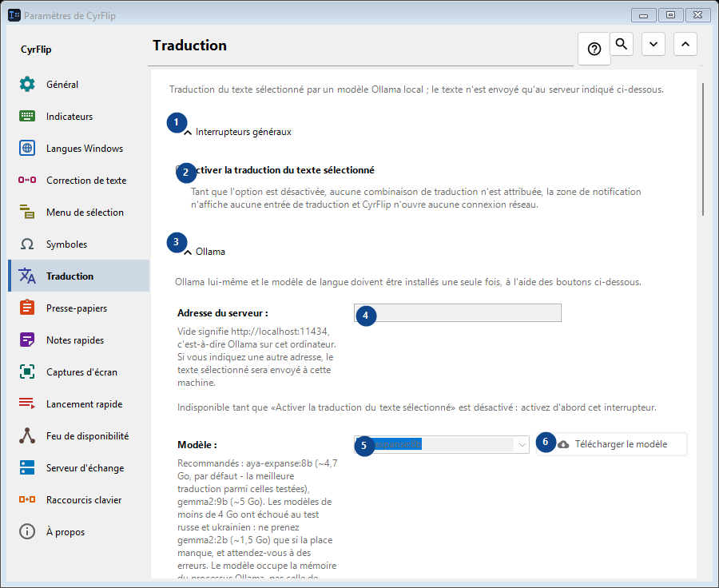Click the upward chevron button in the header
This screenshot has height=588, width=719.
[x=685, y=44]
